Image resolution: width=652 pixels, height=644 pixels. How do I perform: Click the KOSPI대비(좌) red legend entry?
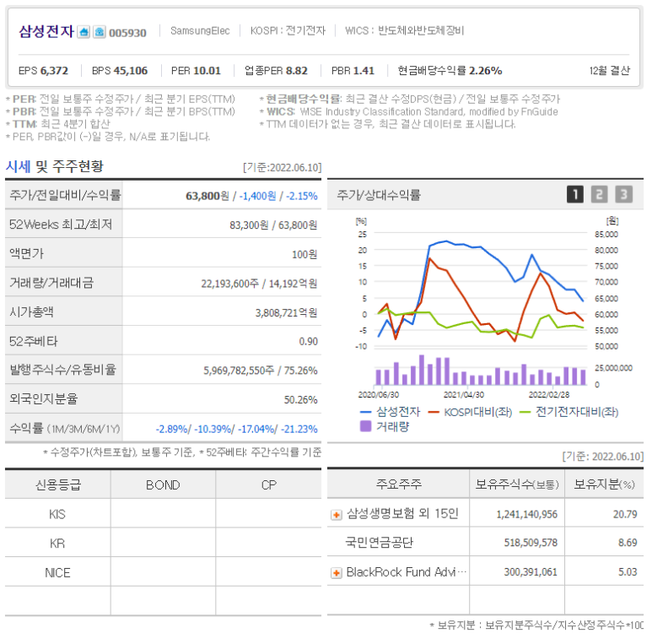[x=471, y=412]
